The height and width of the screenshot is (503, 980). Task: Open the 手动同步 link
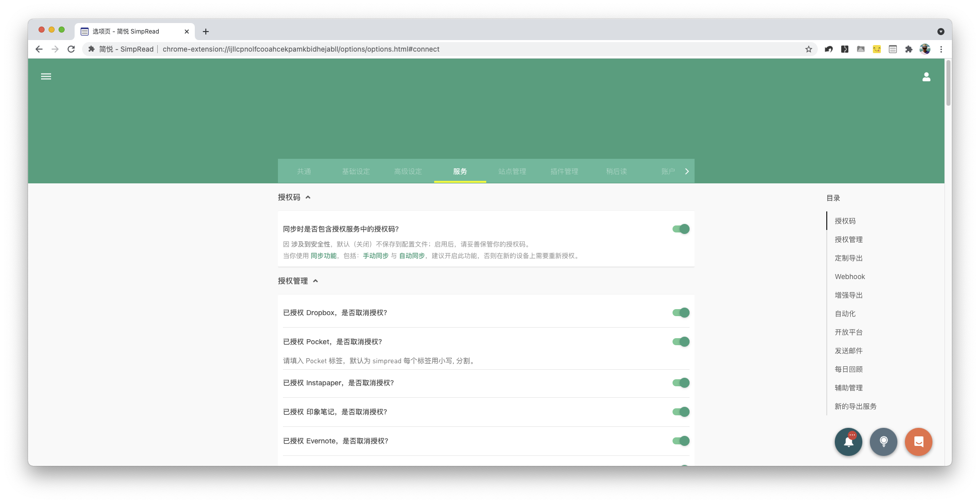(376, 256)
